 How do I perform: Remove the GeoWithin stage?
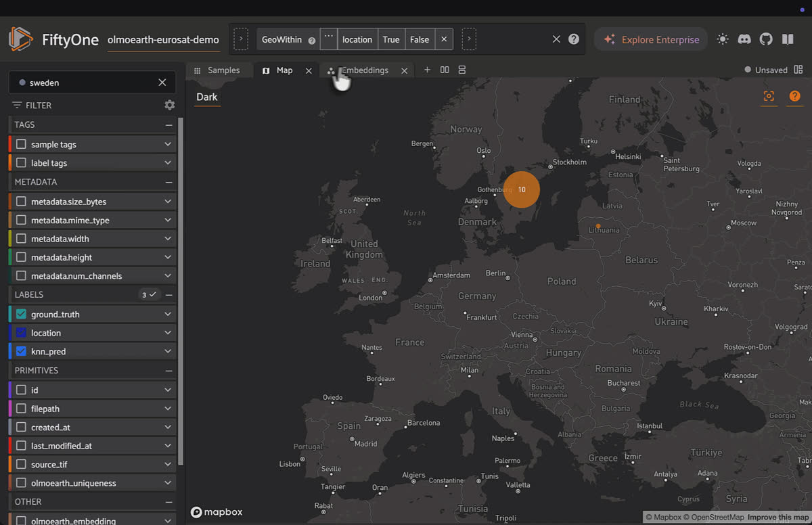click(x=444, y=39)
